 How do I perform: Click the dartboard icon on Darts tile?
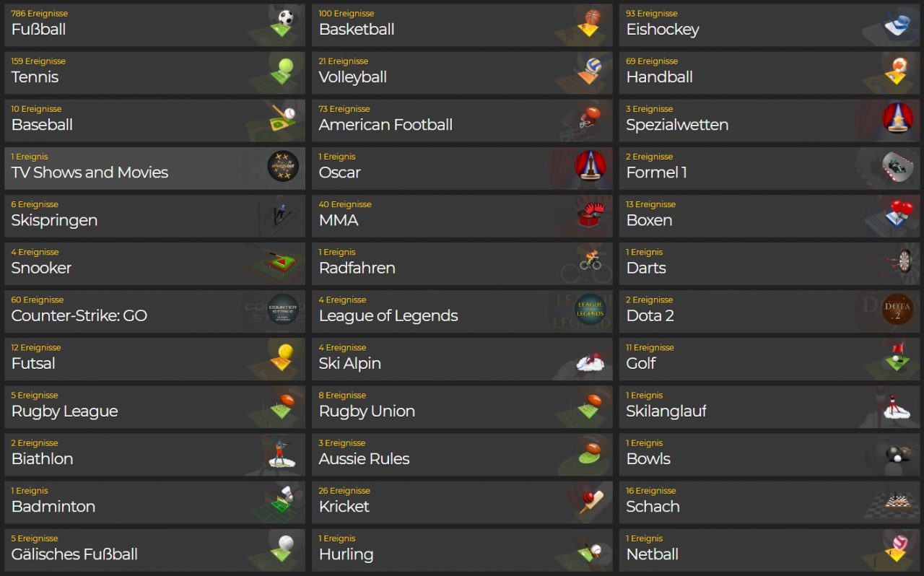point(902,263)
